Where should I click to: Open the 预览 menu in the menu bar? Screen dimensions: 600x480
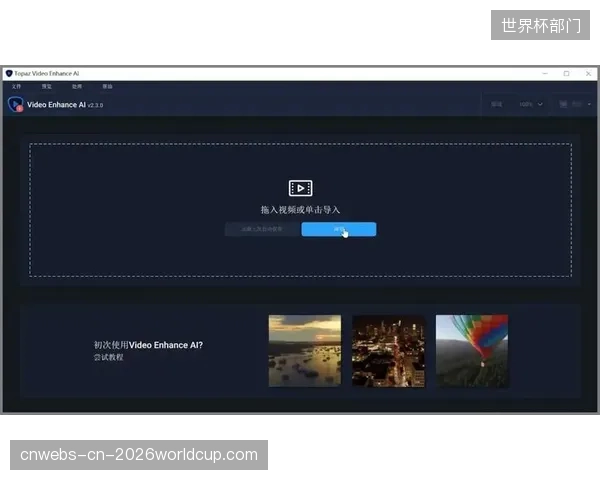[47, 86]
